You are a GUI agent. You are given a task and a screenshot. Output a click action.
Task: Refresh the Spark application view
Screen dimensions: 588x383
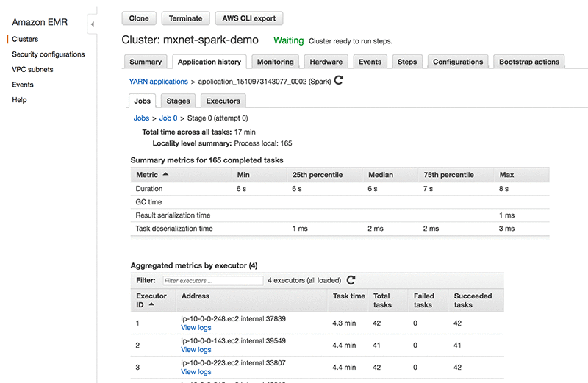click(339, 80)
